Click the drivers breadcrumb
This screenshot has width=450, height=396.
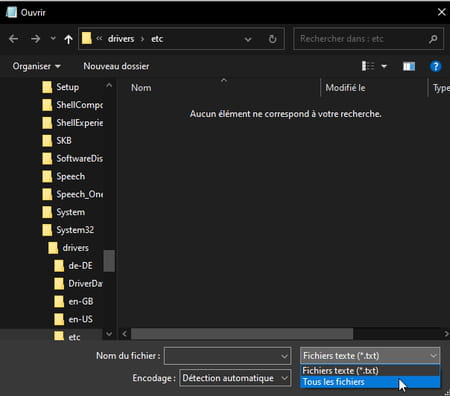[x=121, y=39]
